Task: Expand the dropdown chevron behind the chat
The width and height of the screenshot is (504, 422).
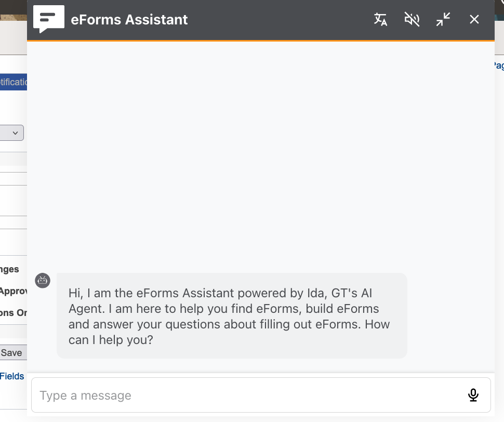Action: point(15,133)
